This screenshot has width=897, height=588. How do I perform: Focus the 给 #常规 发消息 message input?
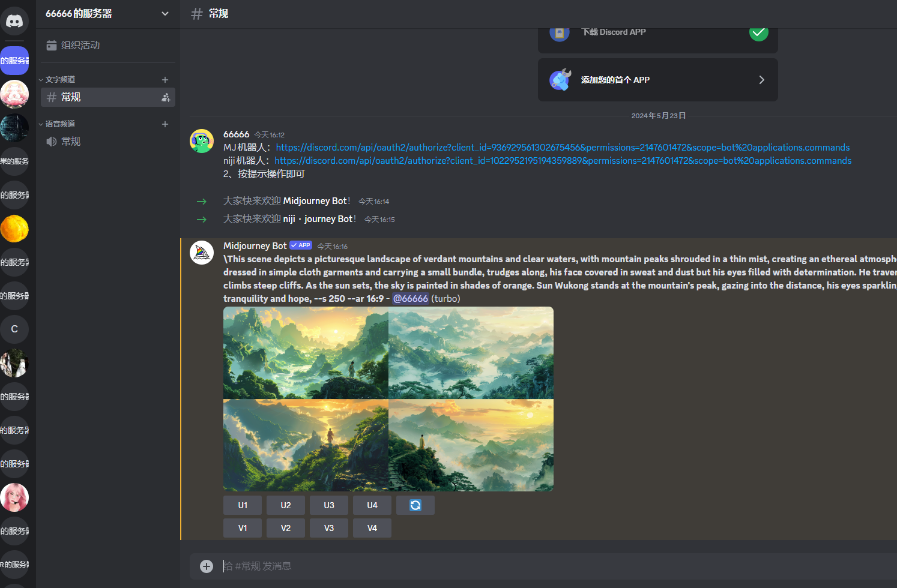pyautogui.click(x=558, y=566)
